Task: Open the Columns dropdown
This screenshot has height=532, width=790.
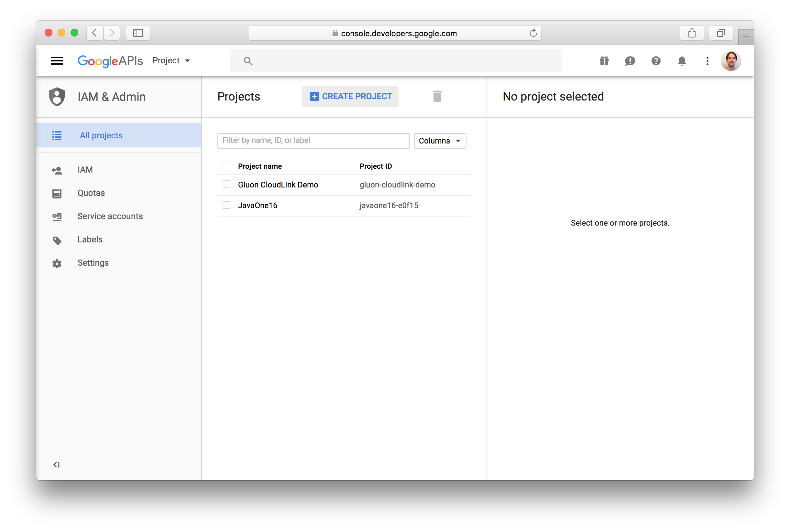Action: 440,141
